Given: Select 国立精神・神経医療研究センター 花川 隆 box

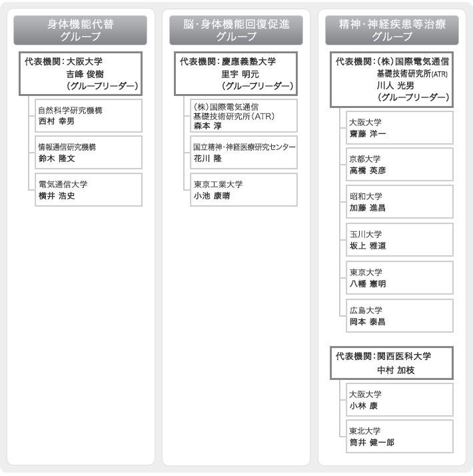Looking at the screenshot, I should 244,153.
